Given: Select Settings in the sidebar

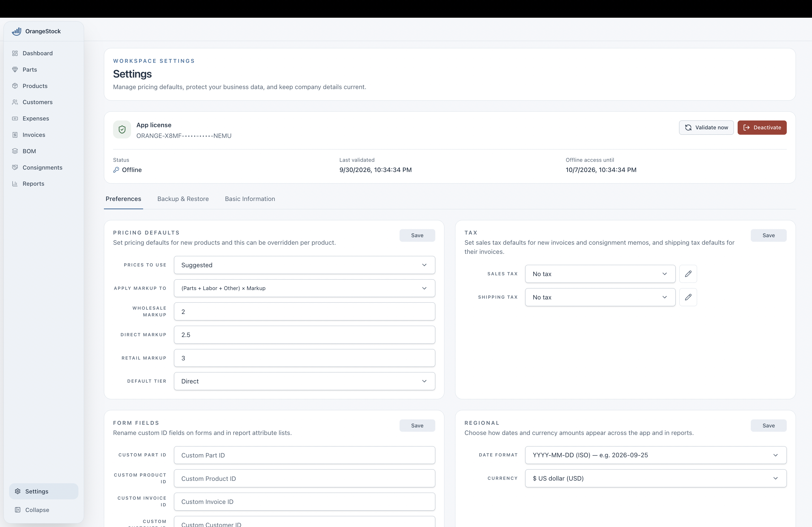Looking at the screenshot, I should [44, 491].
